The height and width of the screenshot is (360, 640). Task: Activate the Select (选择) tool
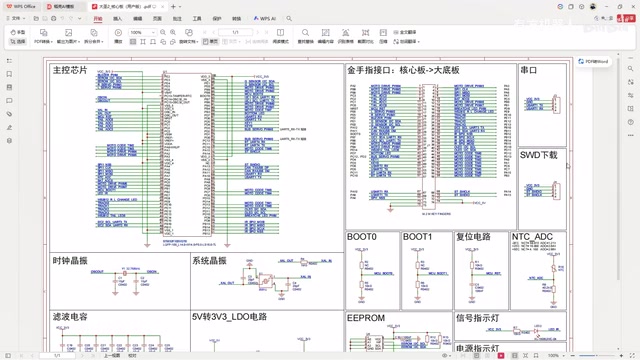[x=18, y=42]
